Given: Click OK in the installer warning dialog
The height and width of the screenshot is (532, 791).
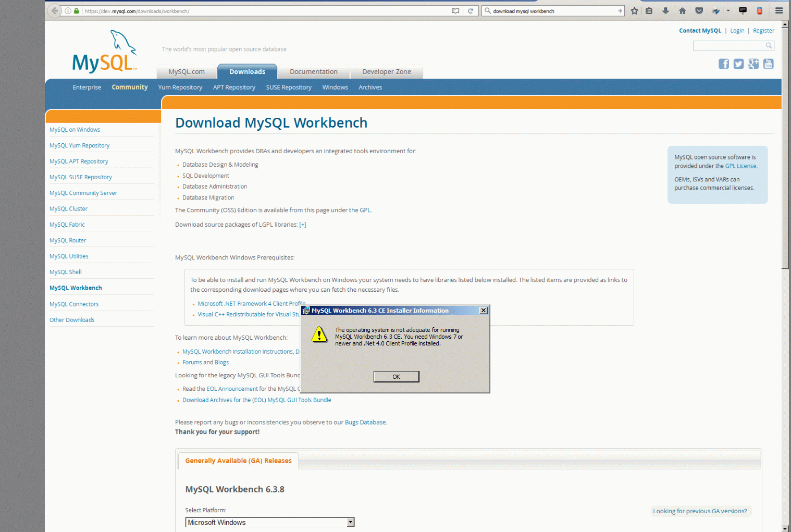Looking at the screenshot, I should 396,377.
